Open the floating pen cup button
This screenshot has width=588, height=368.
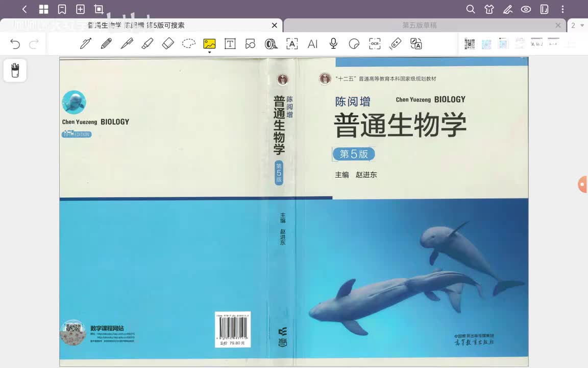[x=15, y=70]
